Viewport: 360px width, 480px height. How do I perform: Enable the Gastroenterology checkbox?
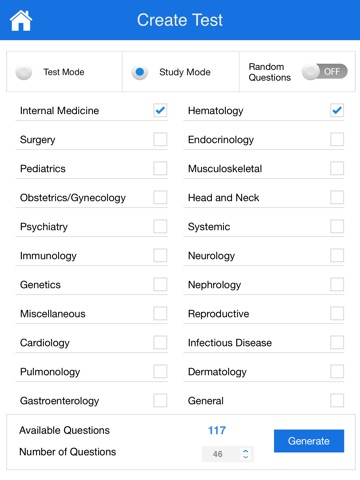pyautogui.click(x=160, y=400)
